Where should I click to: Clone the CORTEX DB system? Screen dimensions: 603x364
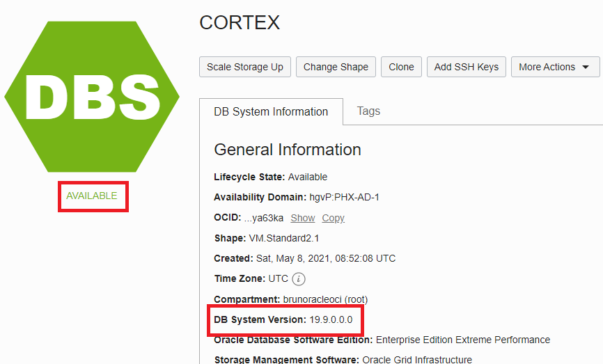401,67
